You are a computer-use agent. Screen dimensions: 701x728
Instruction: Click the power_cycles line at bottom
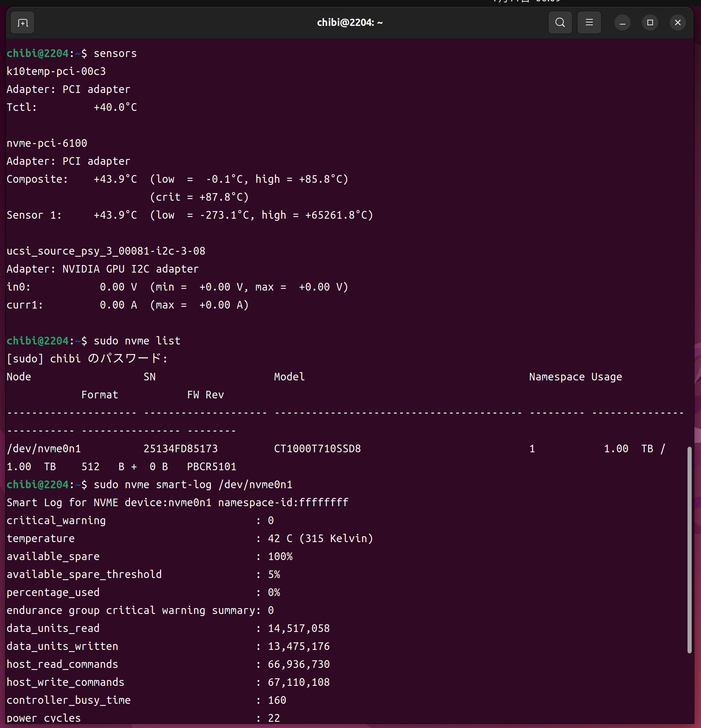(44, 718)
